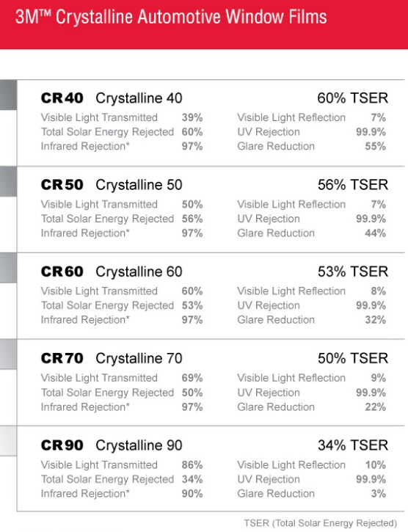Click the 3M Crystalline Automotive Window Films title
408x532 pixels.
pyautogui.click(x=171, y=17)
